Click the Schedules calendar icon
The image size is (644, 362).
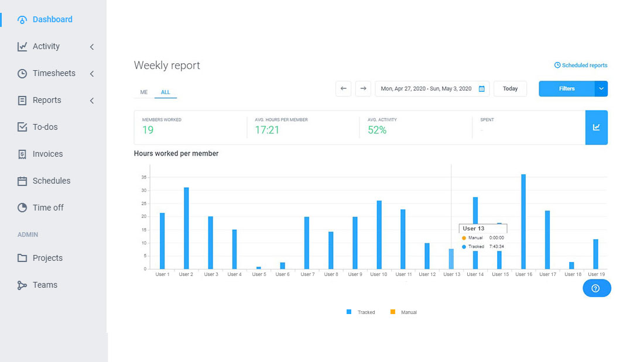click(x=22, y=181)
